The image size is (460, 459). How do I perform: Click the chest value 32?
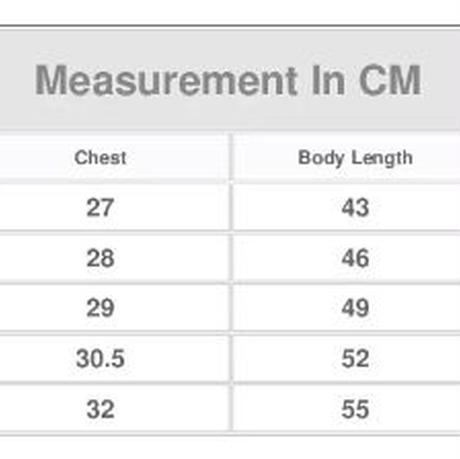click(100, 409)
